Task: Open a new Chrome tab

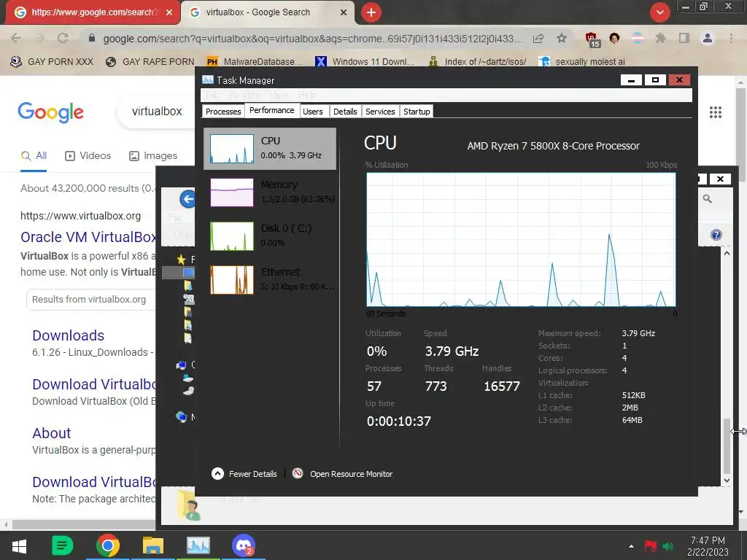Action: click(x=371, y=12)
